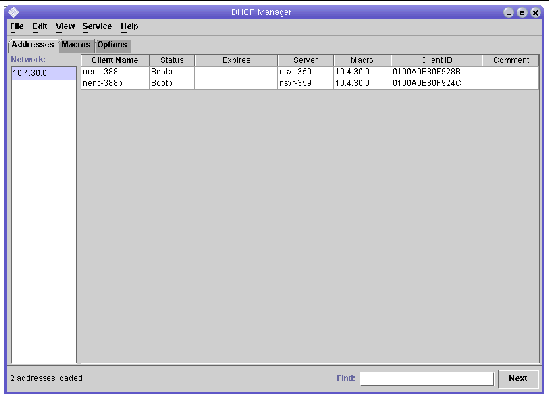Click the Macro cell of the row ending 24C
Image resolution: width=549 pixels, height=398 pixels.
[x=362, y=83]
